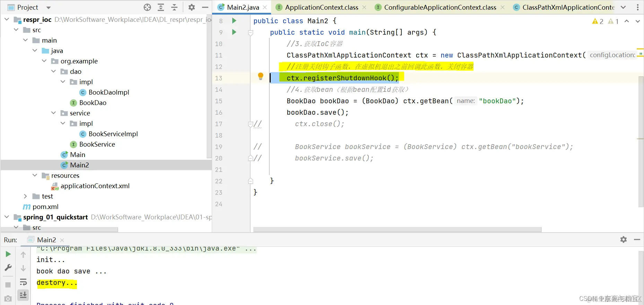Click the Stop button in the Run toolbar

click(8, 285)
